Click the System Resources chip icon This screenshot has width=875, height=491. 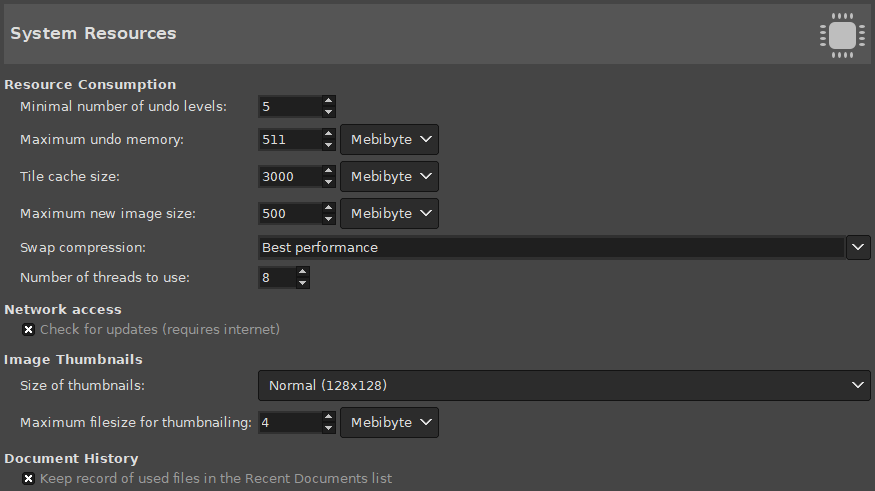click(842, 34)
